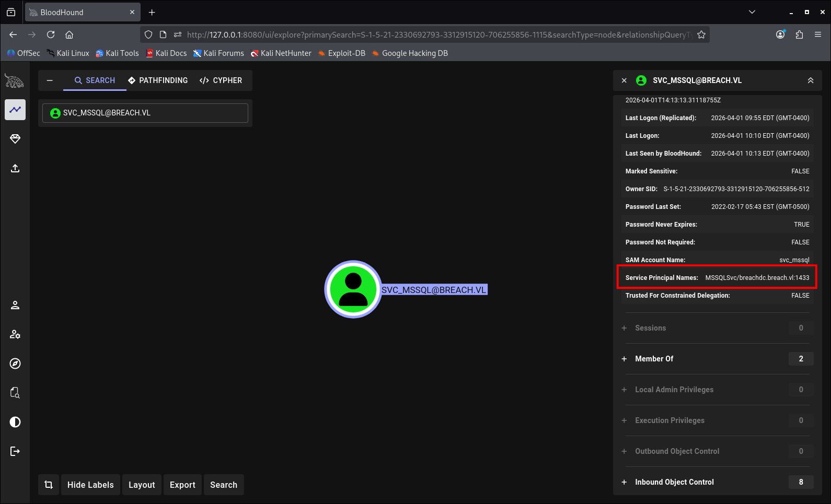The height and width of the screenshot is (504, 831).
Task: Click the BloodHound logo in sidebar
Action: point(15,81)
